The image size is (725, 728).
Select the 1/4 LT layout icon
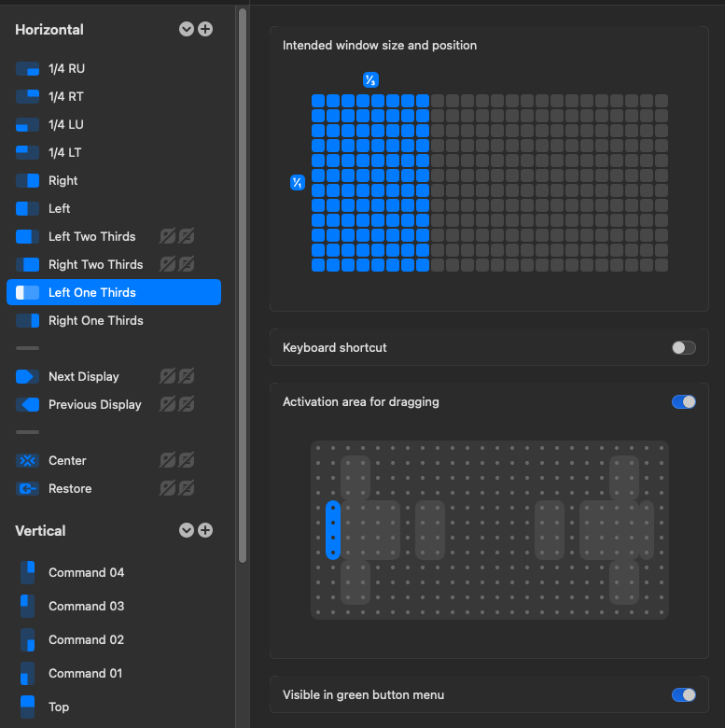coord(28,153)
